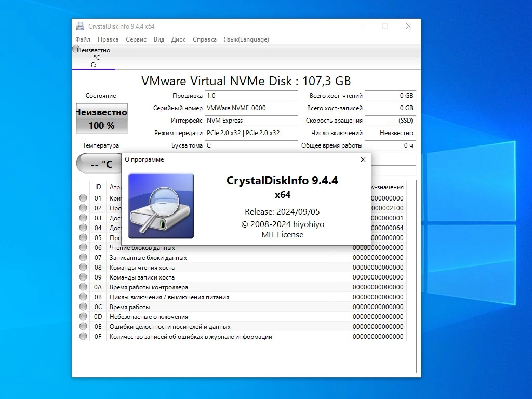Image resolution: width=532 pixels, height=399 pixels.
Task: Select Количество записей об ошибках в журнале row
Action: (242, 337)
